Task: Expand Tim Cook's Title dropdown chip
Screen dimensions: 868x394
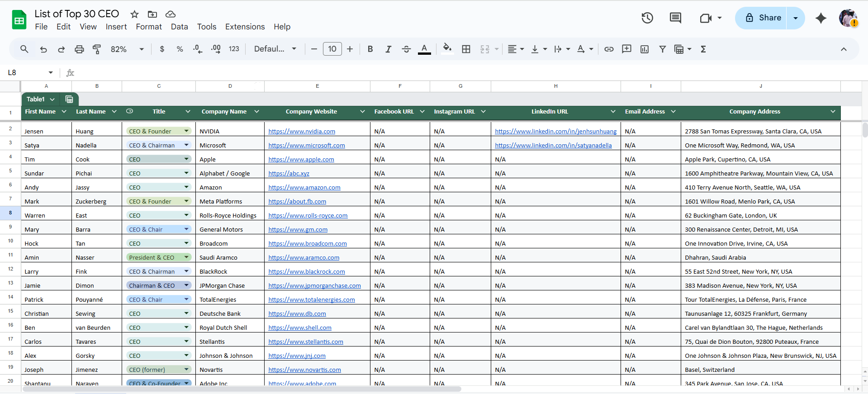Action: tap(186, 159)
